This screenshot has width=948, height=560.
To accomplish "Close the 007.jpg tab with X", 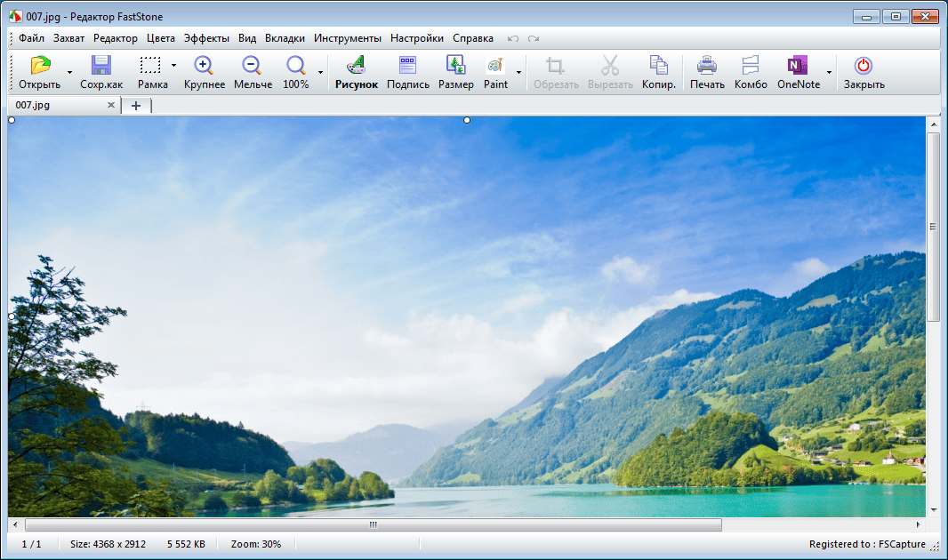I will tap(110, 105).
